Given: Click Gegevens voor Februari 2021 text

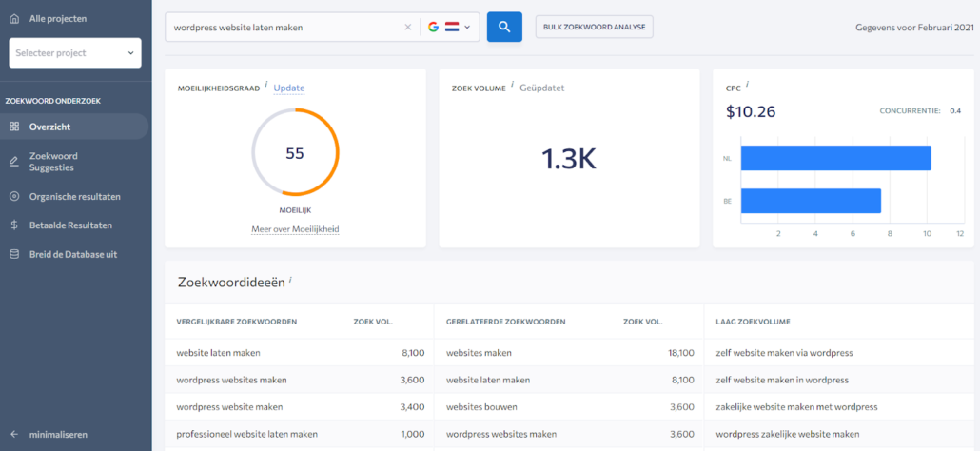Looking at the screenshot, I should [x=914, y=28].
